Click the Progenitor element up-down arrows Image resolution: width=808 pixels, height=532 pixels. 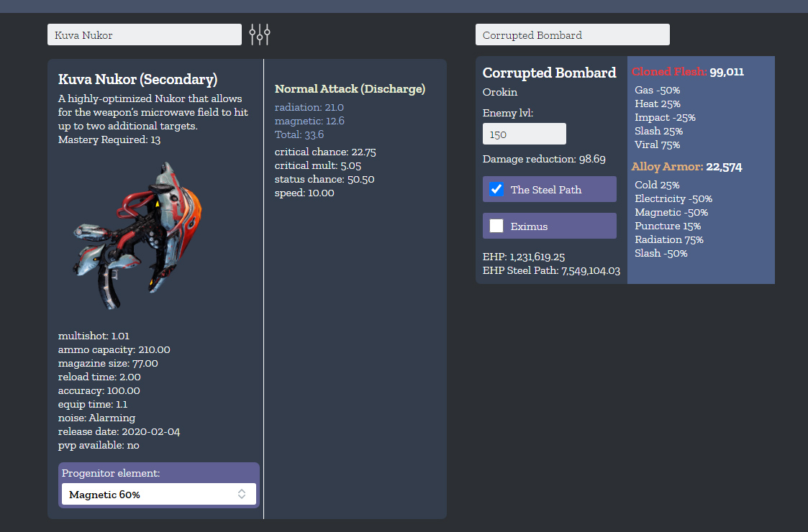242,494
